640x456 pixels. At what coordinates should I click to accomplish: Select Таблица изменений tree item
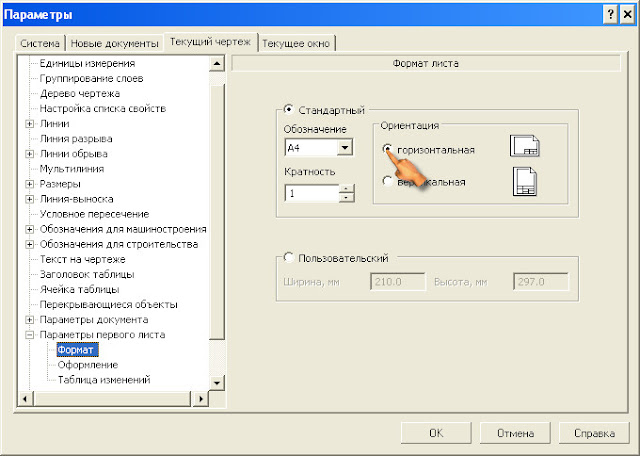(104, 380)
